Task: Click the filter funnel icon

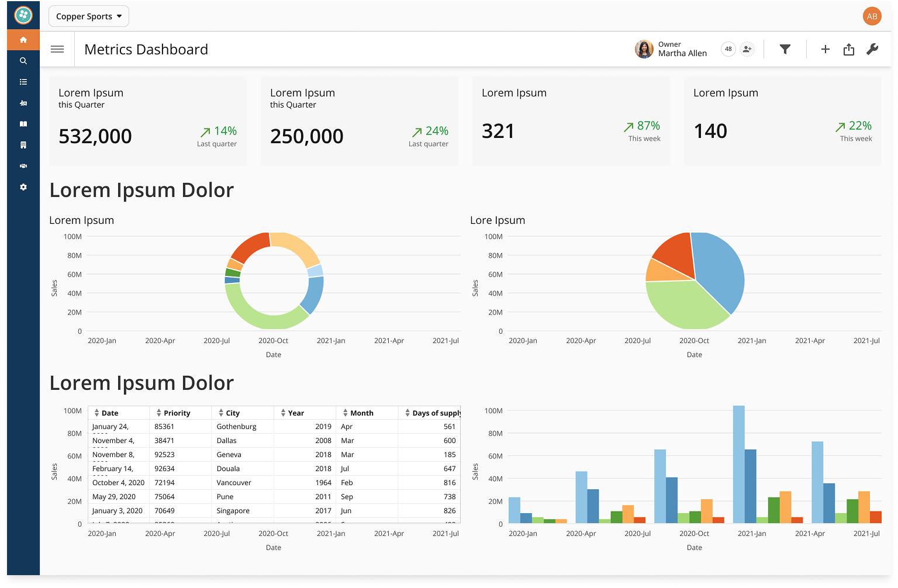Action: [x=785, y=50]
